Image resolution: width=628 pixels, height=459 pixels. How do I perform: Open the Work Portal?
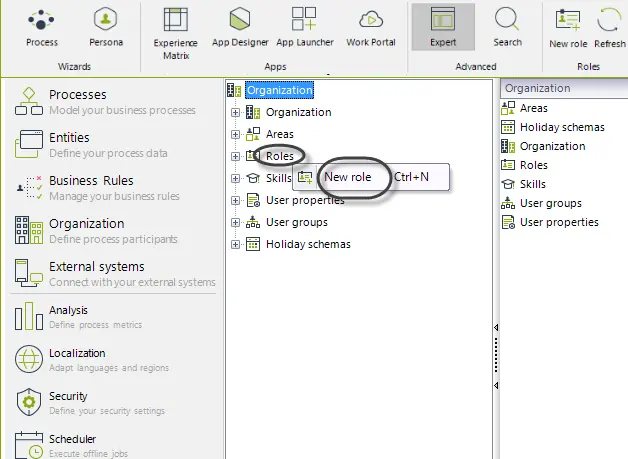371,28
